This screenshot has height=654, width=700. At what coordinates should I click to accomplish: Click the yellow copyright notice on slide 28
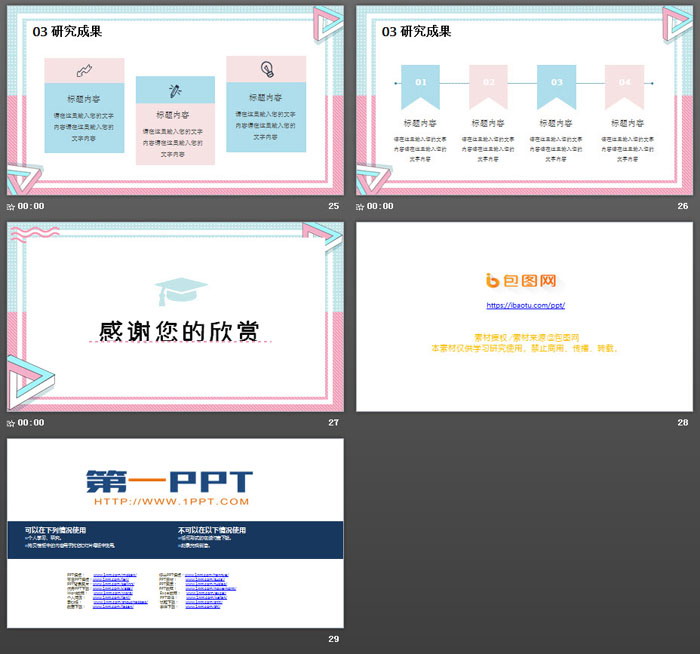pos(525,343)
